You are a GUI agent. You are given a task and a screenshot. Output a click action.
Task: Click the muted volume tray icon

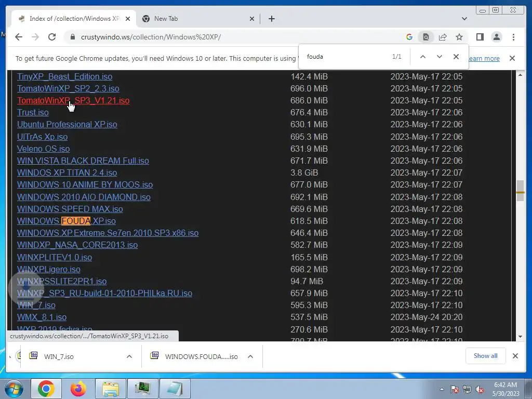480,390
